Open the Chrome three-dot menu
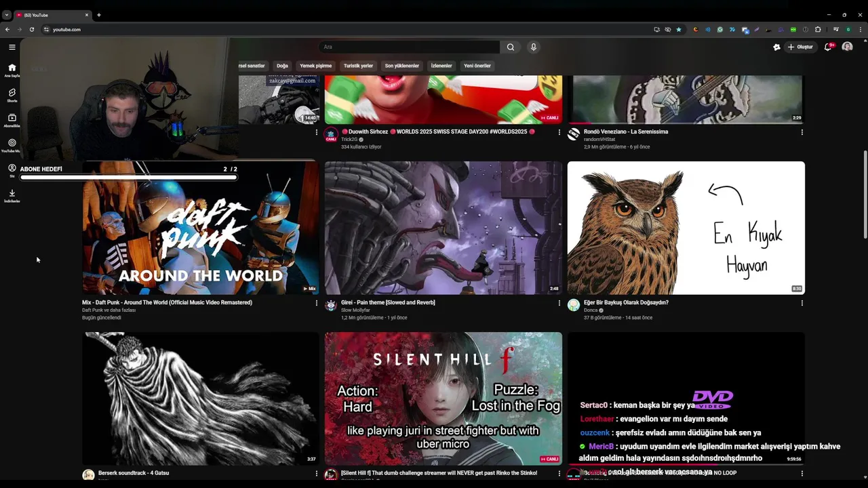868x488 pixels. [861, 29]
